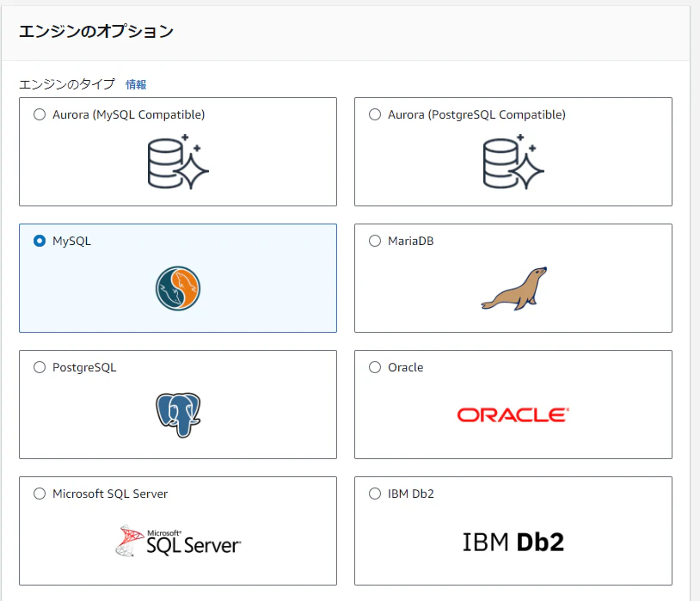Screen dimensions: 700x601
Task: Click the Aurora (MySQL Compatible) label text
Action: [x=129, y=114]
